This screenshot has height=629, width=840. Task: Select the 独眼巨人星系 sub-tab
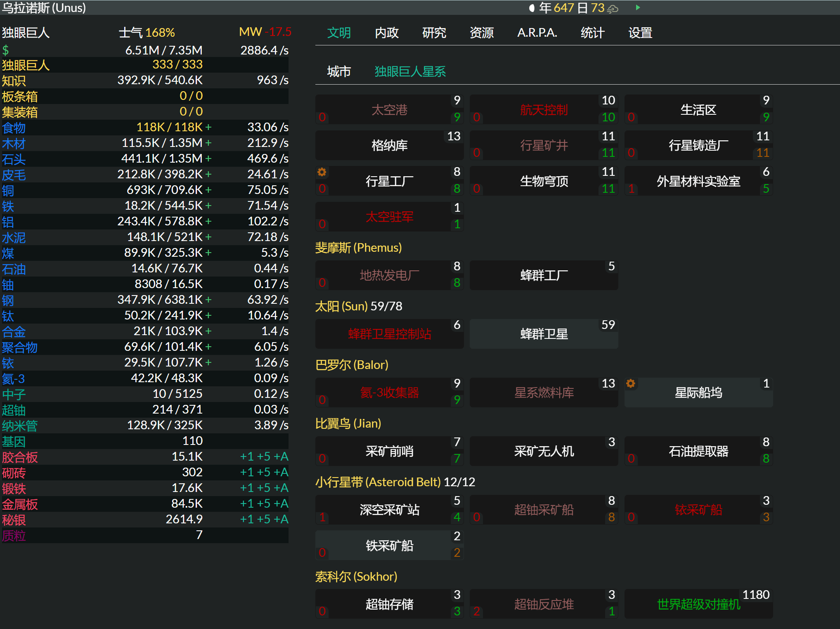(410, 71)
